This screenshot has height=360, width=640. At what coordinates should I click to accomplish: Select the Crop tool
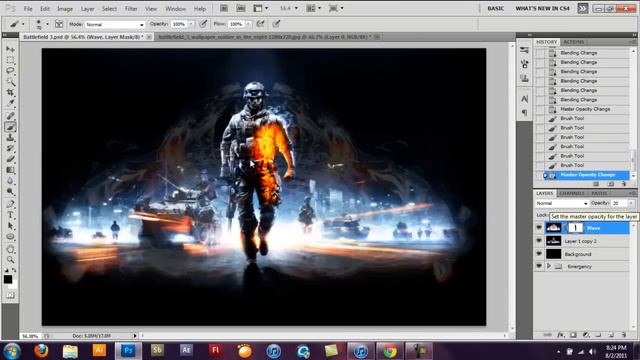point(10,93)
